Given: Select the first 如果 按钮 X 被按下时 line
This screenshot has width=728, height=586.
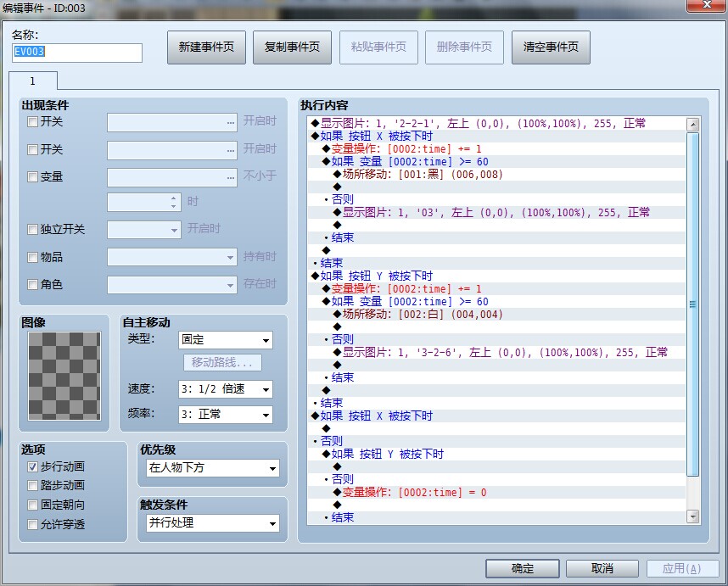Looking at the screenshot, I should 496,136.
